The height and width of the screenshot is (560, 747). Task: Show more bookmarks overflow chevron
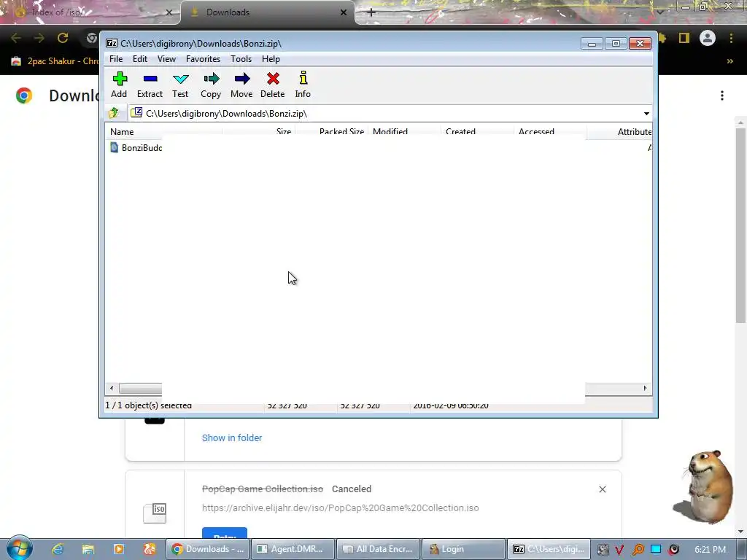[729, 61]
